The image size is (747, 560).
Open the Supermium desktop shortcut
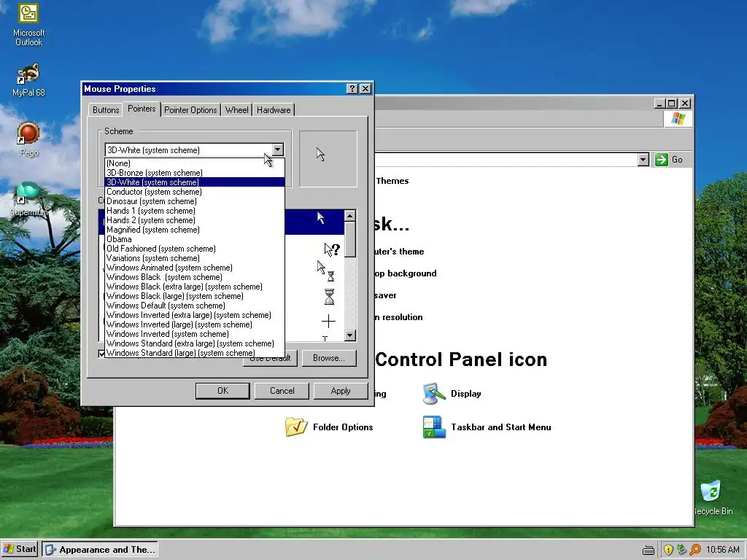[28, 199]
